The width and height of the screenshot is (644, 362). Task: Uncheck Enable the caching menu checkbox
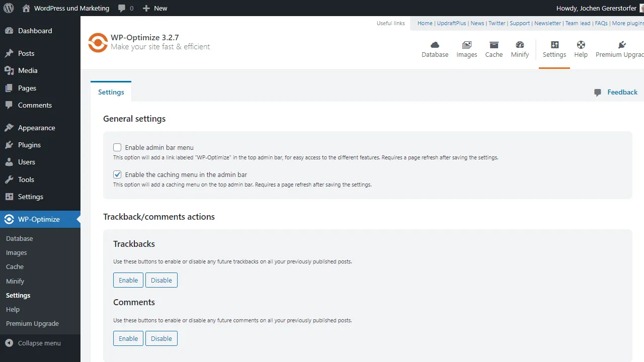click(117, 174)
